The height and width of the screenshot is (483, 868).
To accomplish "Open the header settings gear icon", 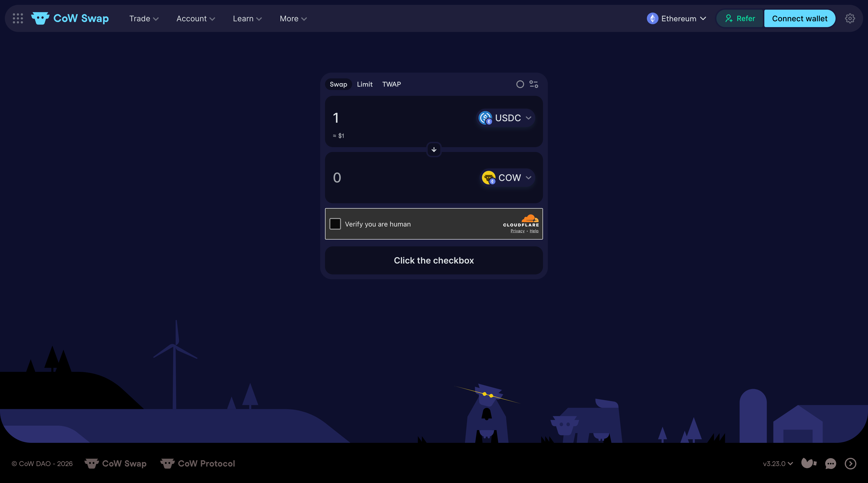I will tap(850, 19).
